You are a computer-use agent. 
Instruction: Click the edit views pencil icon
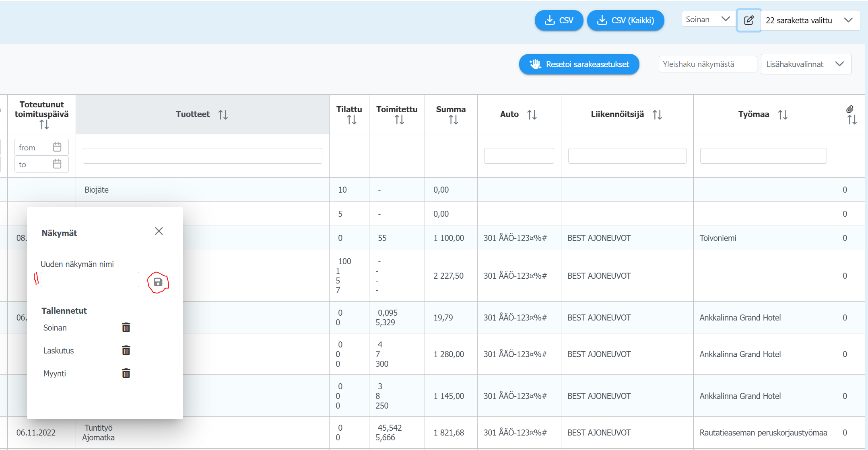[x=748, y=20]
